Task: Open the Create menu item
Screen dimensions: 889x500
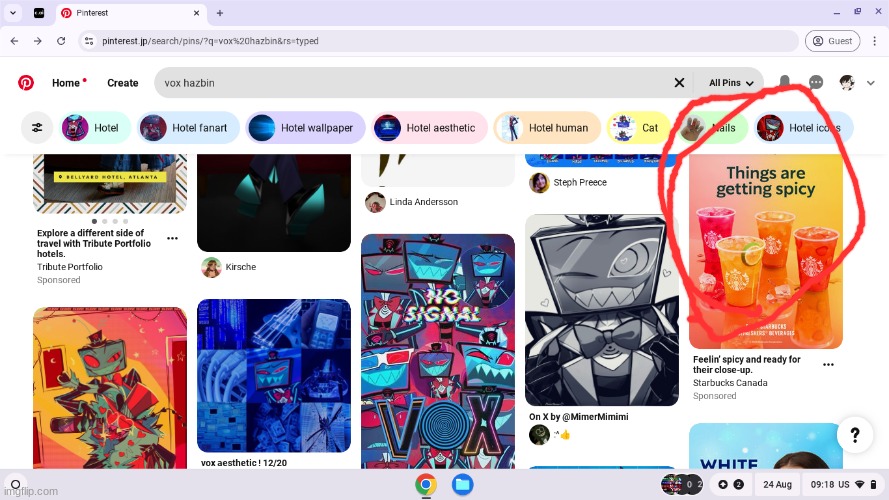Action: point(123,83)
